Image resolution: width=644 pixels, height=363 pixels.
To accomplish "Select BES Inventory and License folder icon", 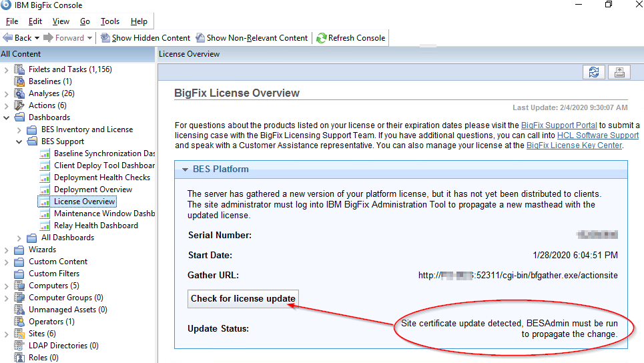I will [32, 129].
